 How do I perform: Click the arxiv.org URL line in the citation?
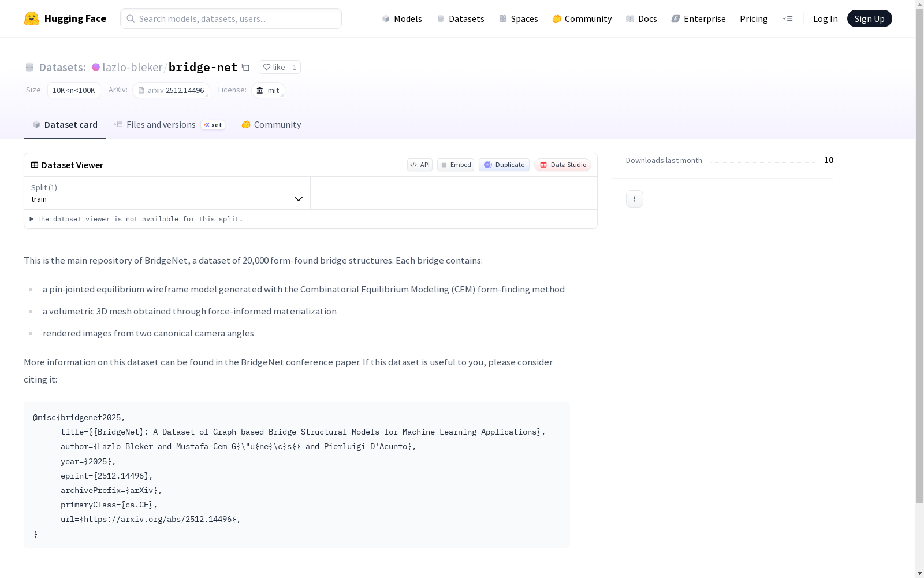coord(151,519)
